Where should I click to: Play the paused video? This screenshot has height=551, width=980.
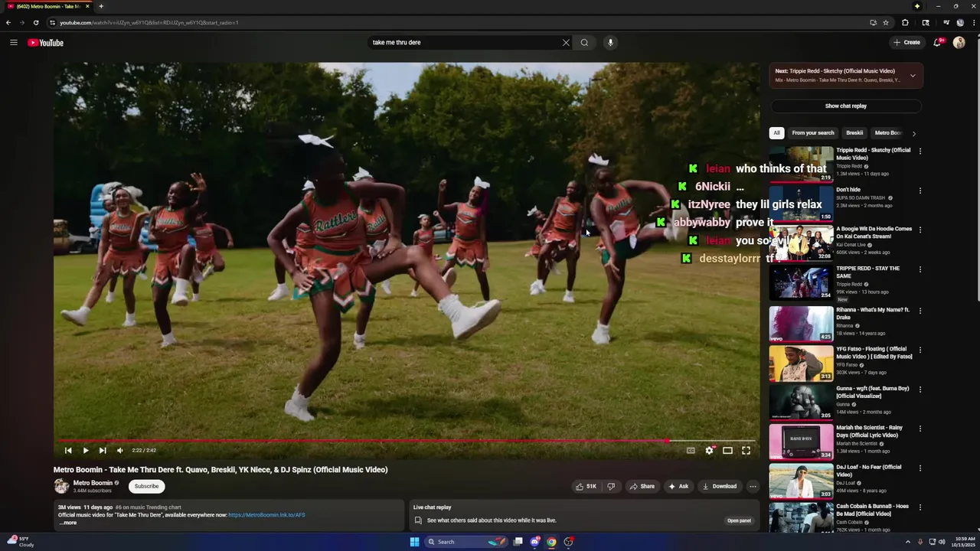(86, 451)
